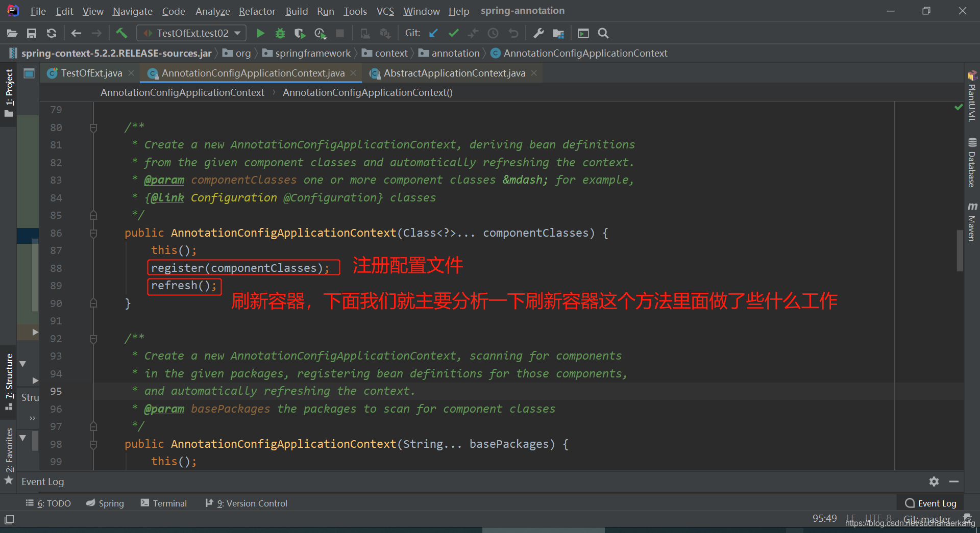
Task: Click the Synchronize refresh icon
Action: coord(52,33)
